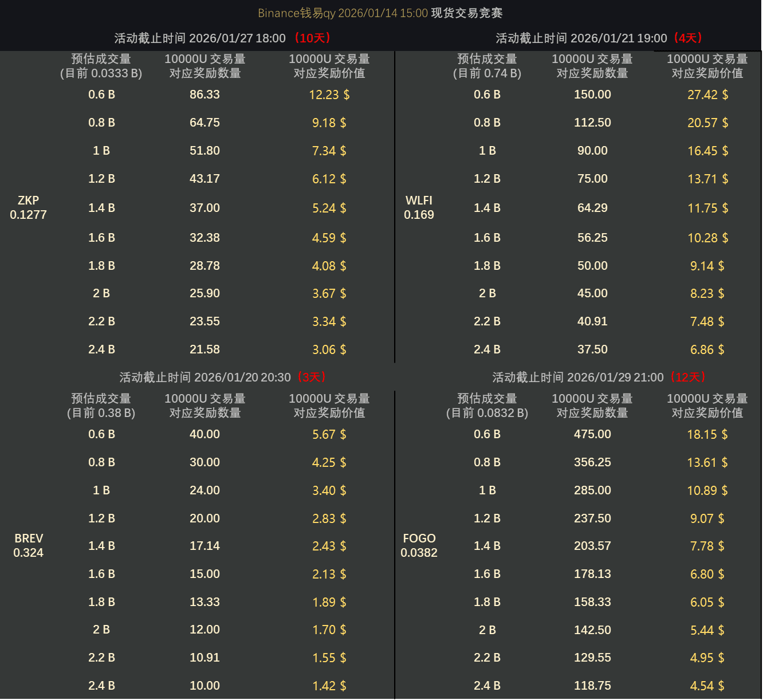The image size is (763, 700).
Task: Click the cell '356.25'
Action: [x=592, y=462]
